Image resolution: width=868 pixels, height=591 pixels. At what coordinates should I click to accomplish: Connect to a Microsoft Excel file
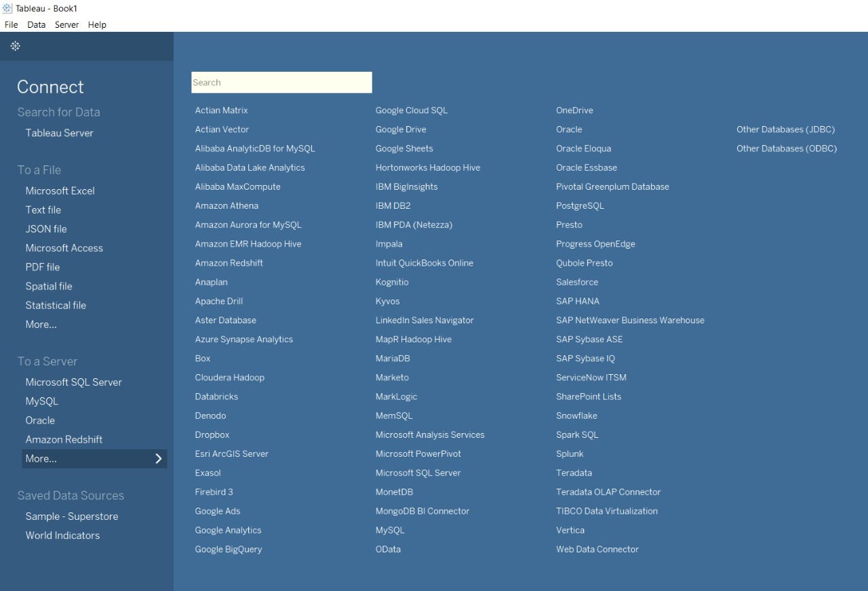(x=60, y=190)
